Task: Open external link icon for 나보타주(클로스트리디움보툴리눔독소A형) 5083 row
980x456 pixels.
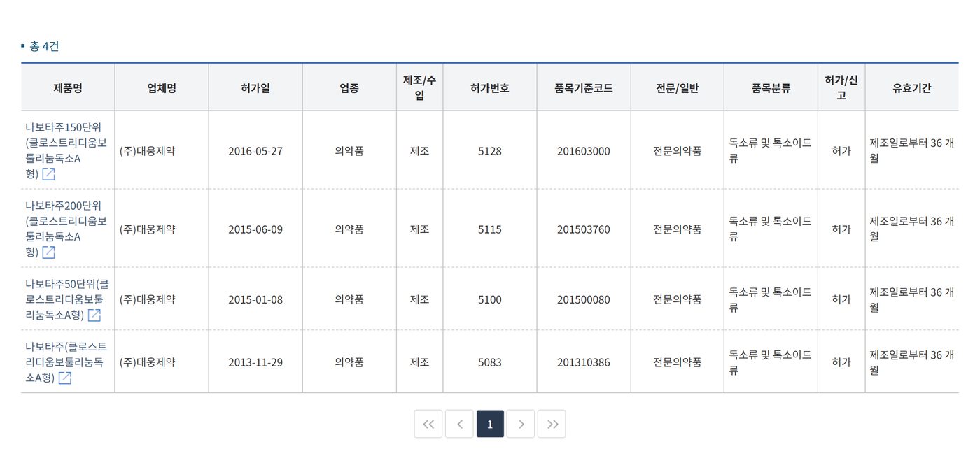Action: 64,378
